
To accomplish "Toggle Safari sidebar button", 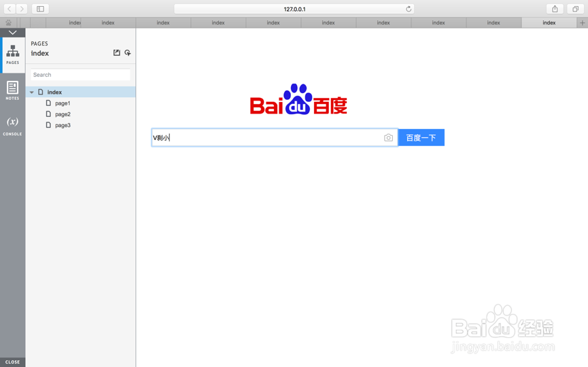I will tap(41, 9).
